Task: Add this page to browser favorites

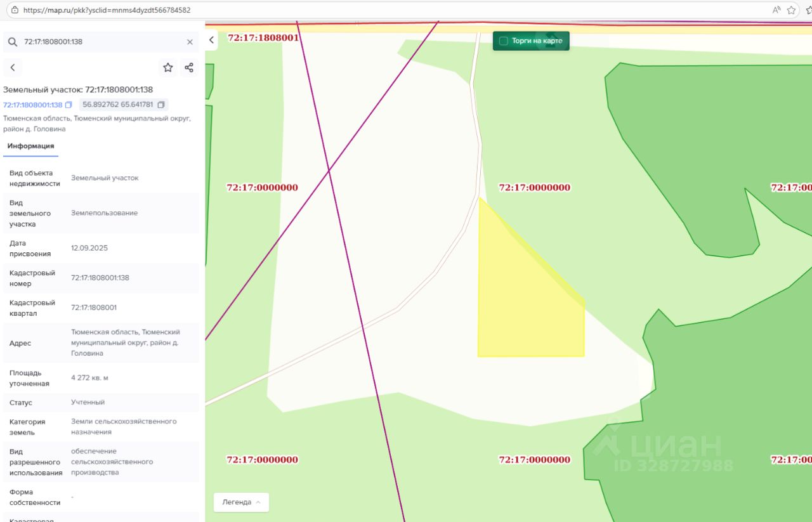Action: click(x=791, y=10)
